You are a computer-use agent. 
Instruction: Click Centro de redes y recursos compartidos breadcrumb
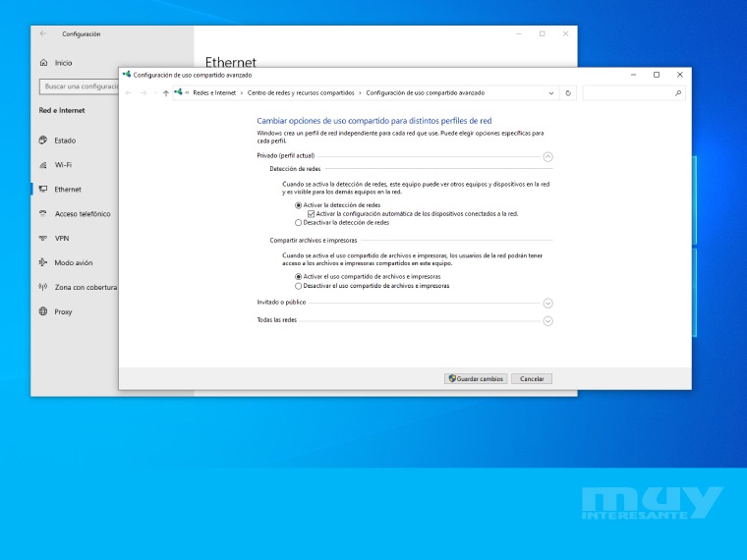point(301,93)
